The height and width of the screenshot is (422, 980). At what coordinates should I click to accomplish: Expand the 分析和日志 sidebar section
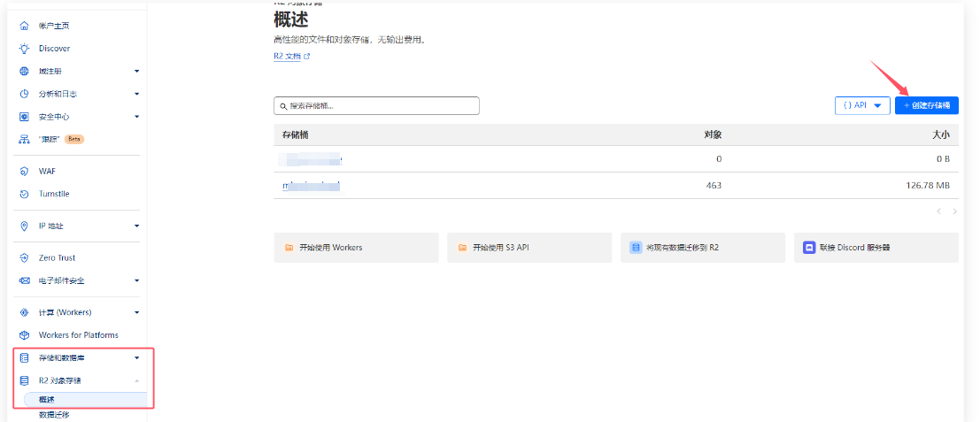pos(137,94)
